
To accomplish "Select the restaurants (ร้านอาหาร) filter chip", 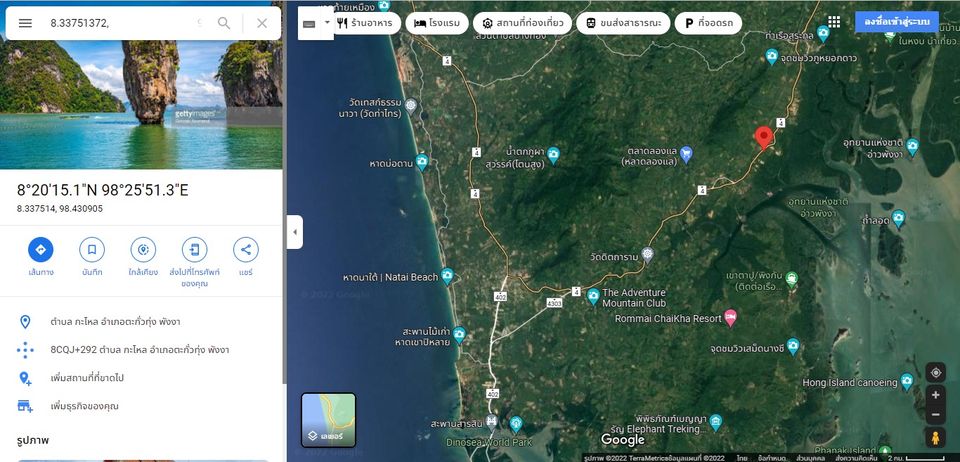I will tap(369, 23).
